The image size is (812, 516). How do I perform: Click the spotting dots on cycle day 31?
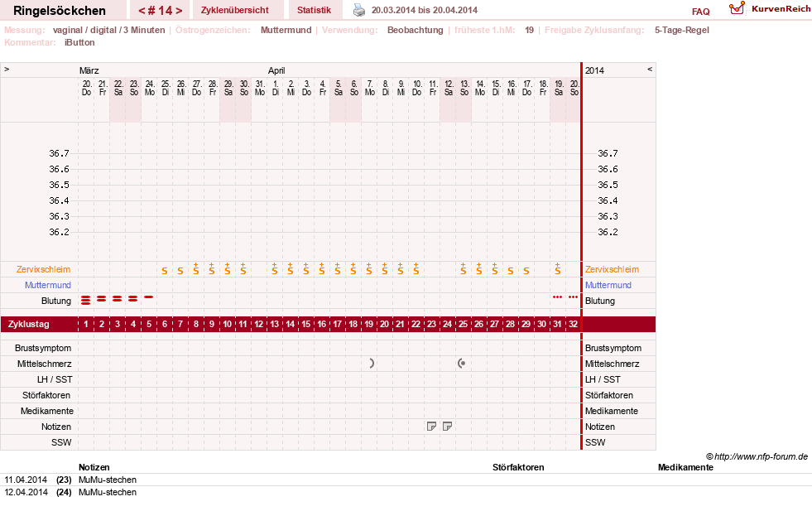(x=557, y=297)
